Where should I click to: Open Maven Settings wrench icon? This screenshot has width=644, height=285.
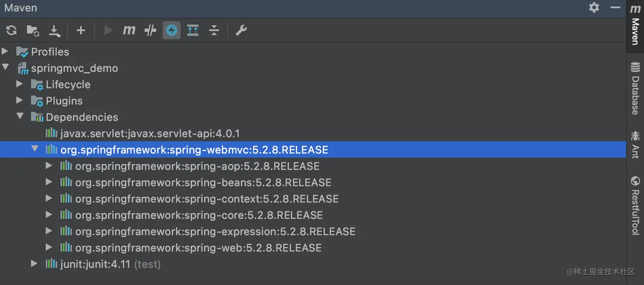point(241,30)
